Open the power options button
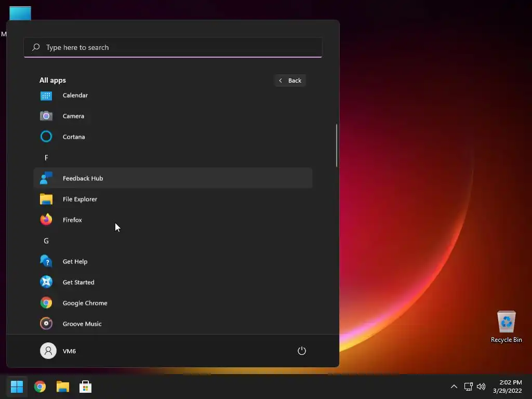 coord(302,351)
